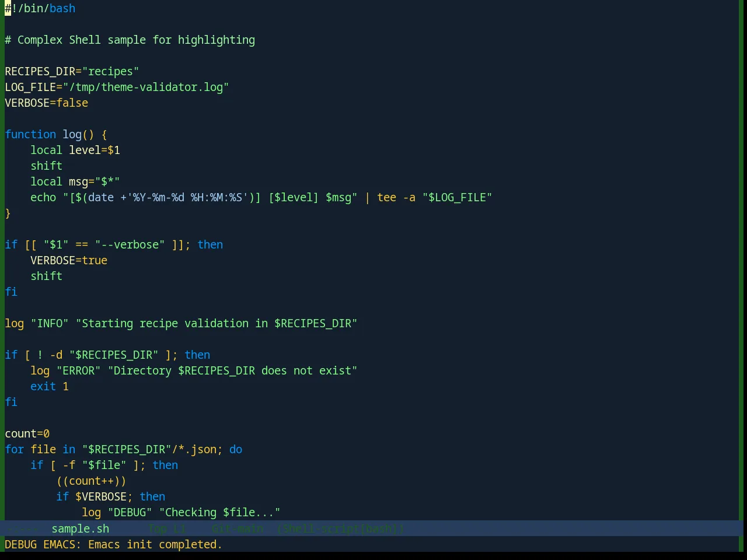
Task: Click the echo area message 'Emacs init completed.'
Action: tap(155, 544)
